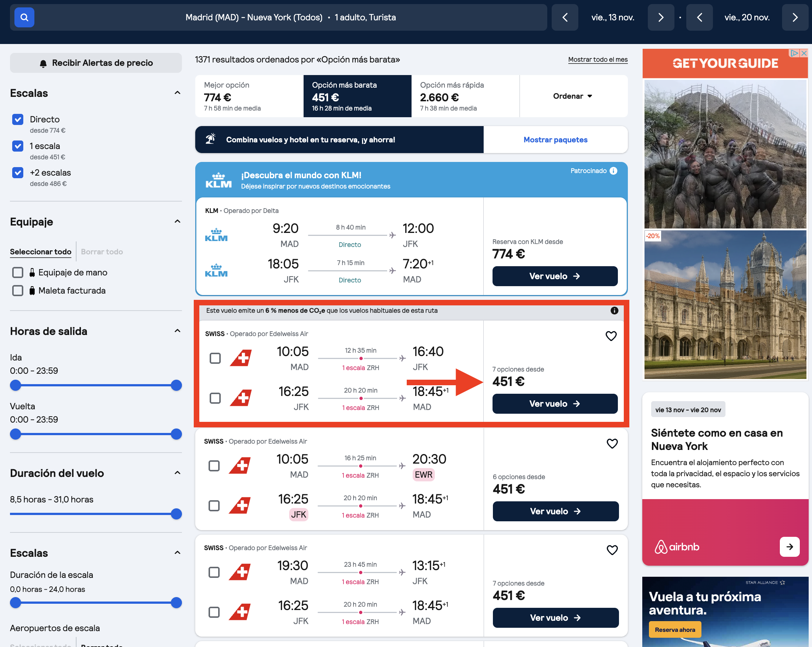Click the Airbnb ad arrow button

click(789, 546)
